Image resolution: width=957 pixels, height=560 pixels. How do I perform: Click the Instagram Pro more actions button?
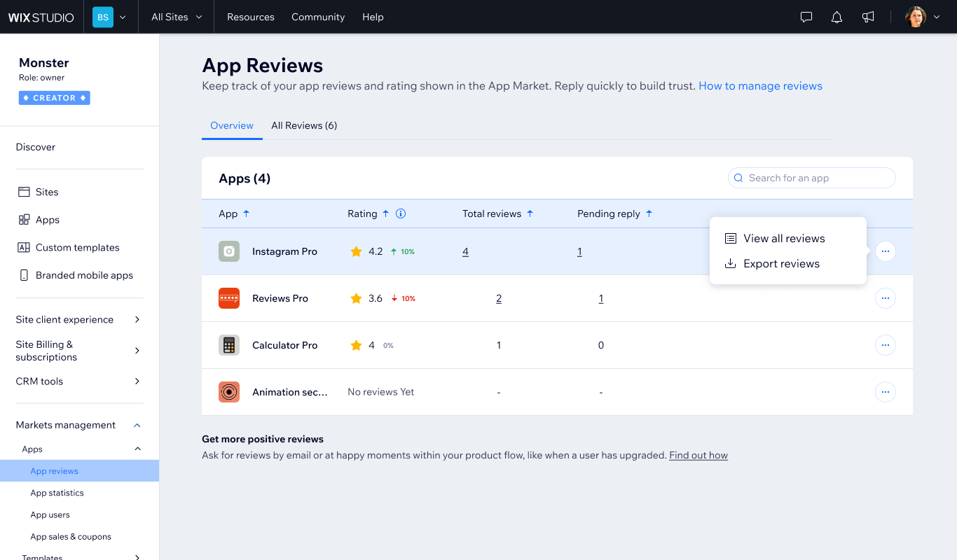pyautogui.click(x=886, y=251)
